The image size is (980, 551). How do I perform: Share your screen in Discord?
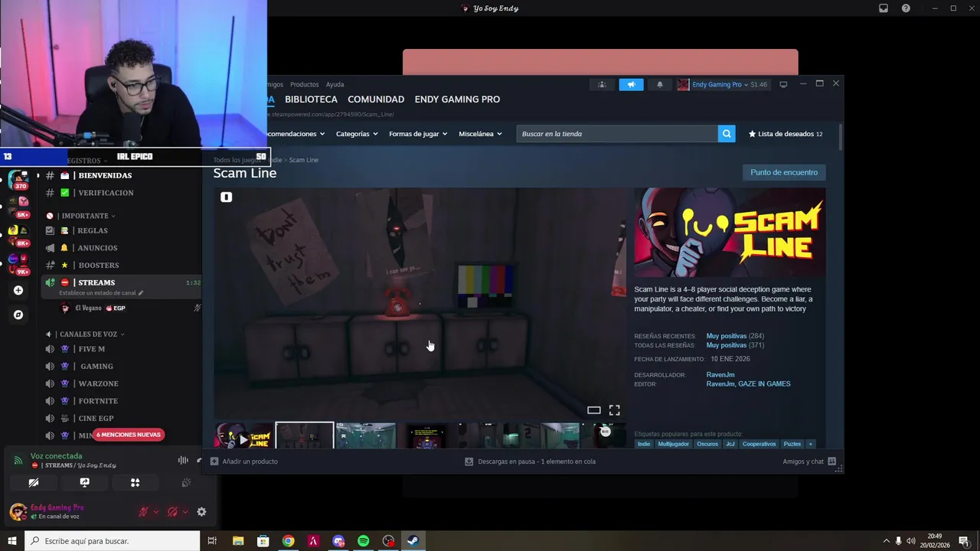tap(84, 482)
